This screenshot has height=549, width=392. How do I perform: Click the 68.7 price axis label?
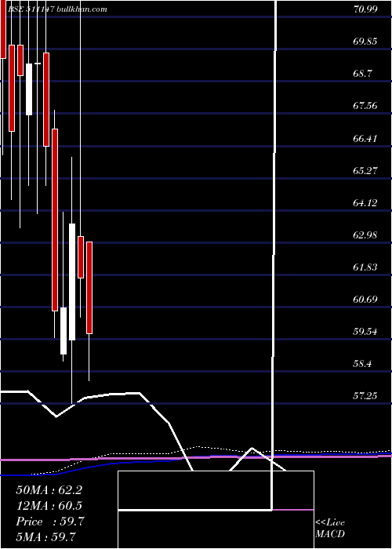coord(363,74)
